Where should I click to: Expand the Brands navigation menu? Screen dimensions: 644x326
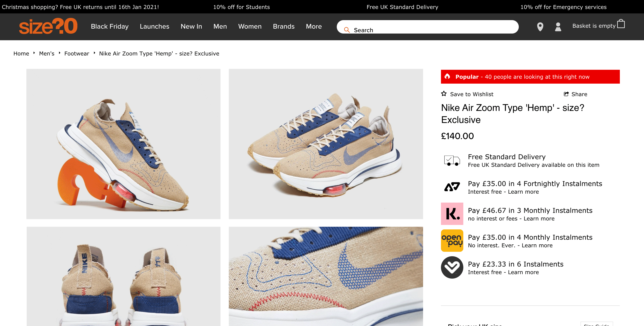pyautogui.click(x=284, y=26)
